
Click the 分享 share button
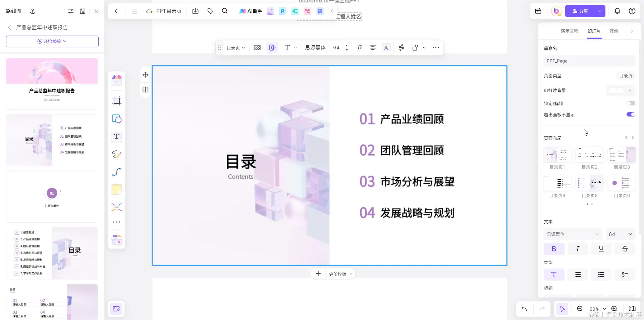point(580,11)
